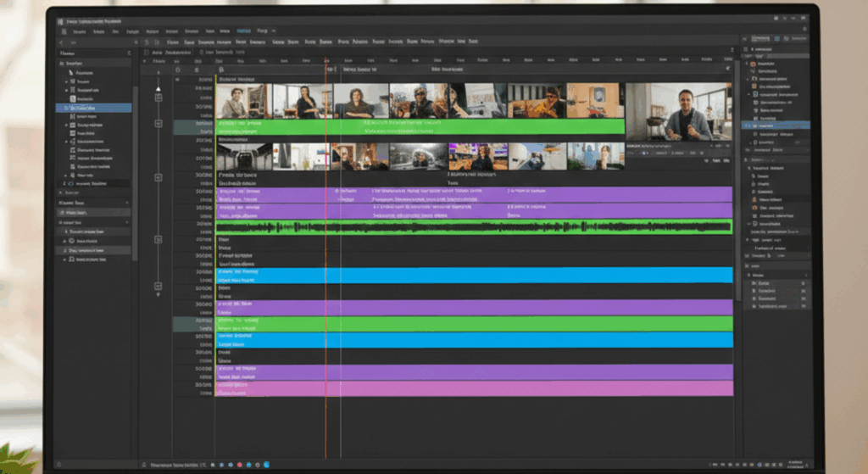Open the cyan-highlighted item in the top menu bar

[244, 30]
